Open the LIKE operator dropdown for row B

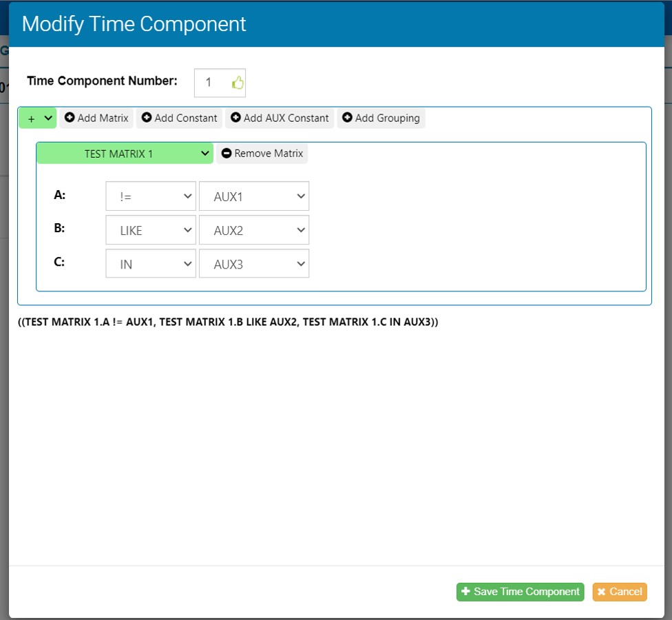[x=150, y=229]
